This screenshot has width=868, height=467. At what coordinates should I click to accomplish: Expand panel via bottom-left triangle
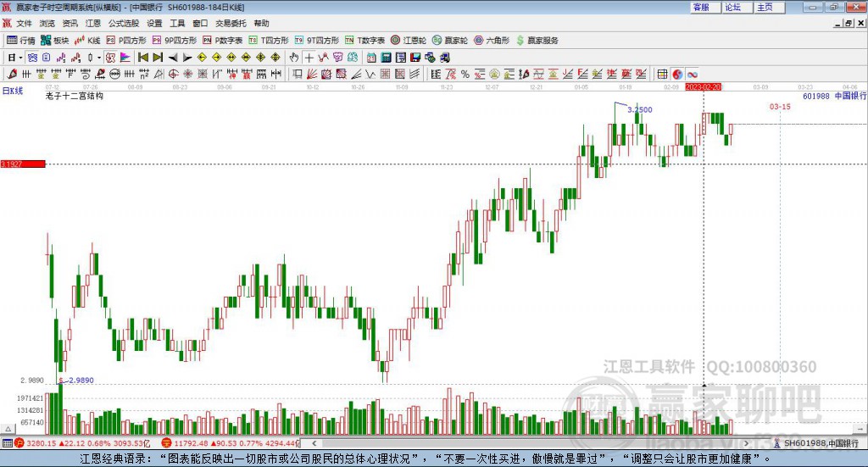[8, 429]
